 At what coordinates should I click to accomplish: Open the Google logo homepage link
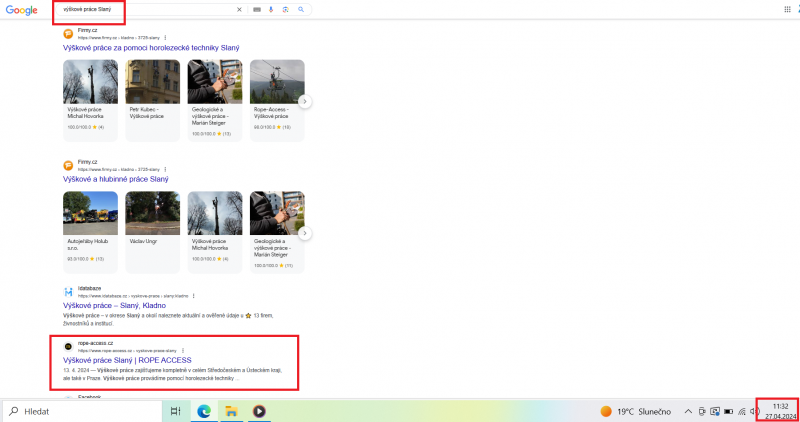click(21, 10)
